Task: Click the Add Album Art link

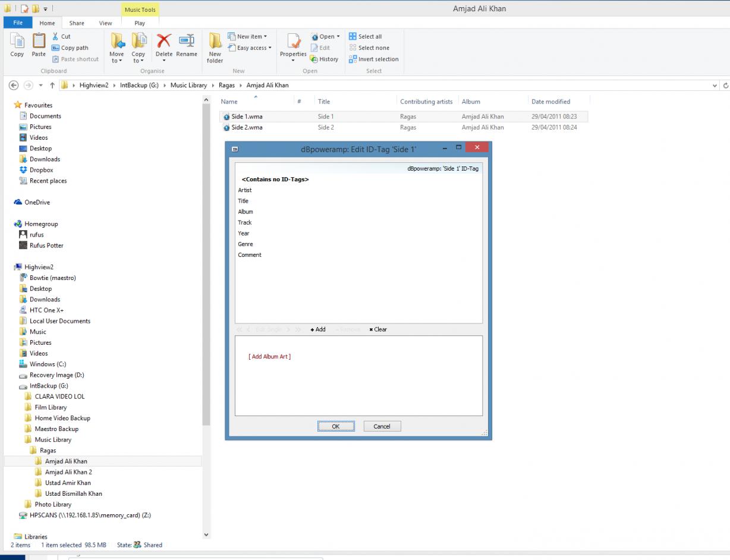Action: pos(269,357)
